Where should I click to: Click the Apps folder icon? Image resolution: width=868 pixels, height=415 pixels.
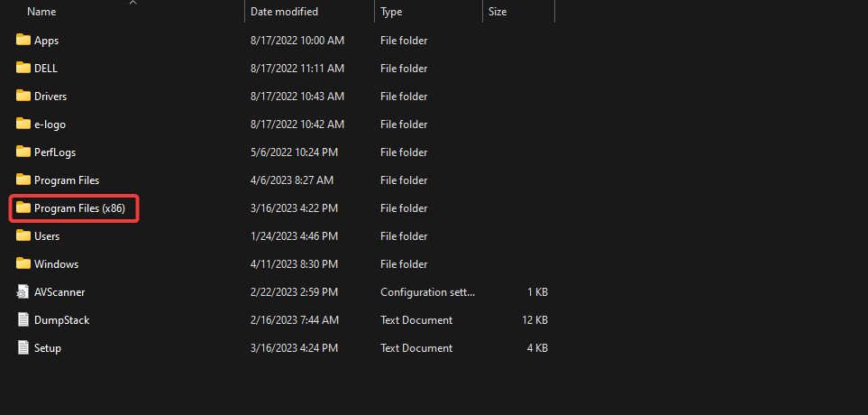click(23, 41)
